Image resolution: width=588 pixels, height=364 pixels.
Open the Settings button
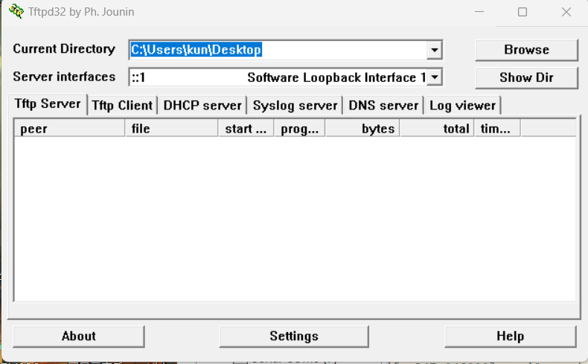(x=294, y=336)
